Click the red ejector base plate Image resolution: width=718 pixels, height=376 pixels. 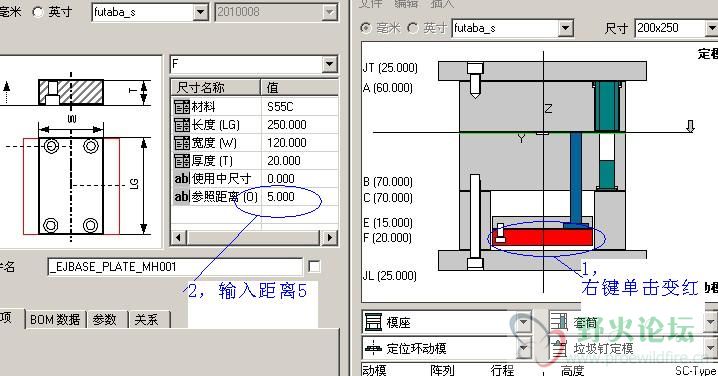544,237
